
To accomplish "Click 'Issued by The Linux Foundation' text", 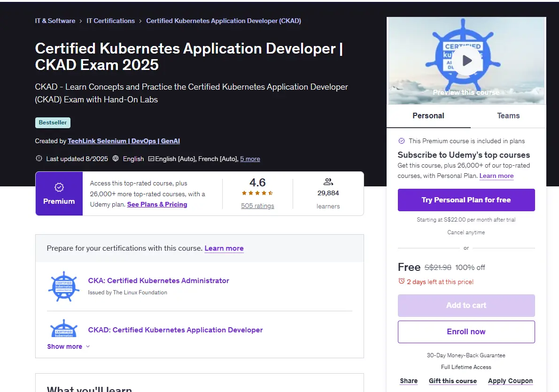I will tap(128, 292).
